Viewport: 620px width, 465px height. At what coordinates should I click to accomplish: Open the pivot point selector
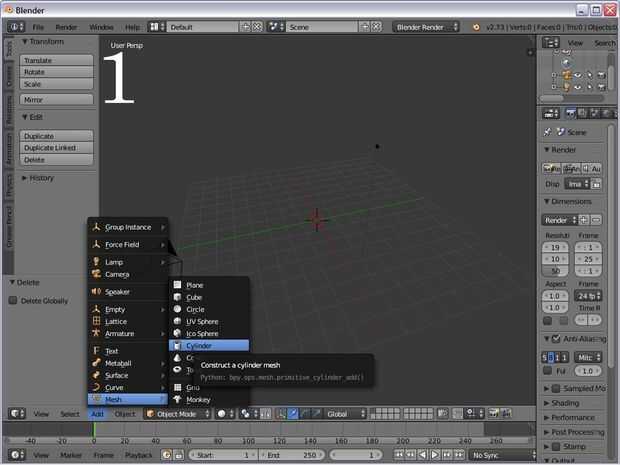point(249,414)
